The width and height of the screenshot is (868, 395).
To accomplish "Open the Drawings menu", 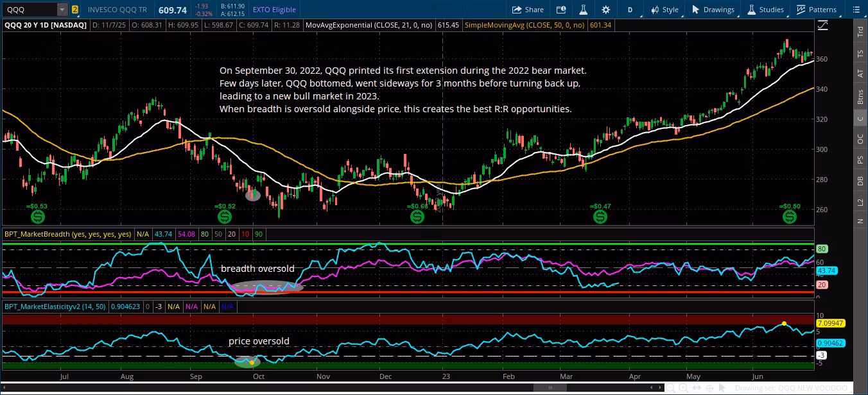I will point(713,10).
